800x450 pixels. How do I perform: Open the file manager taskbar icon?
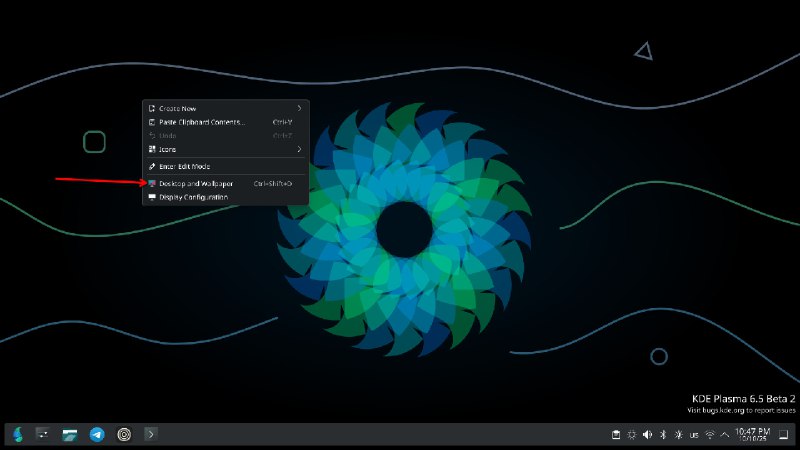69,434
